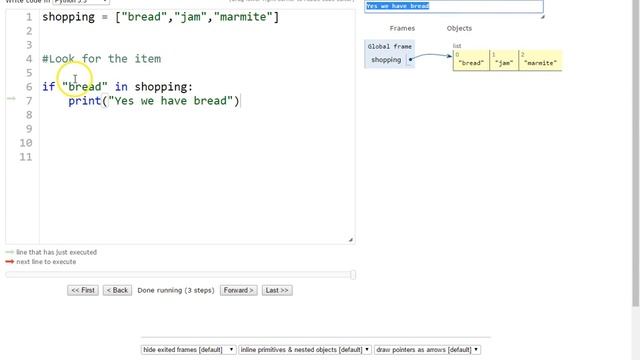This screenshot has height=360, width=640.
Task: Click line number 8 in gutter
Action: point(29,115)
